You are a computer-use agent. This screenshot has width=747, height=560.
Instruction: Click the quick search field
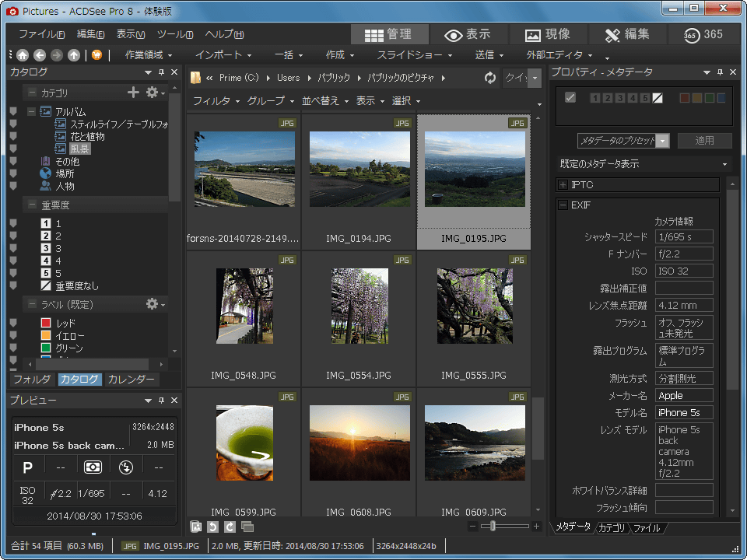515,78
